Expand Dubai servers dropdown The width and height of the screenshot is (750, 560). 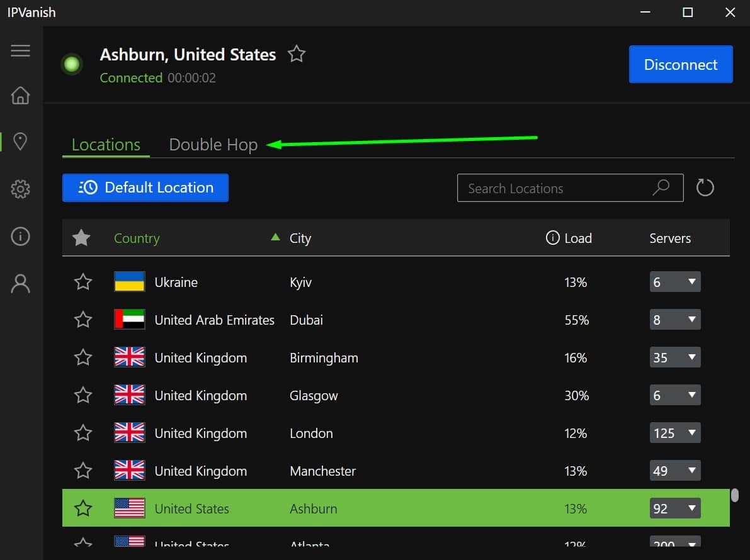[x=675, y=319]
